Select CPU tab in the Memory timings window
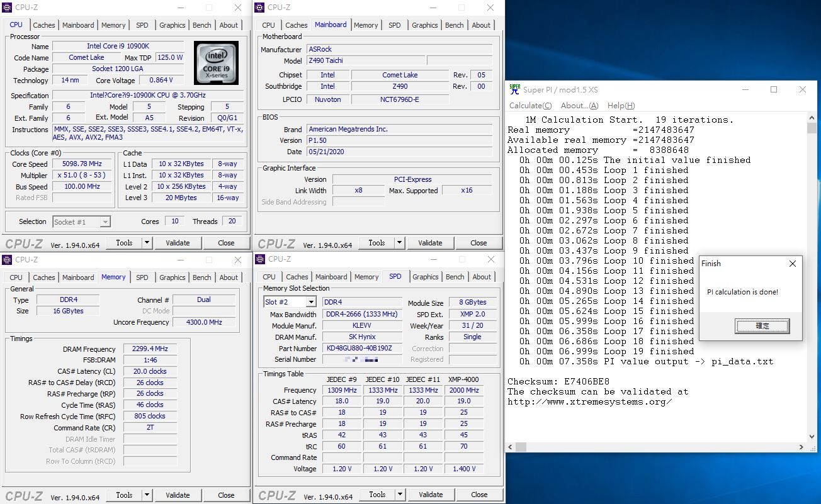 coord(16,277)
